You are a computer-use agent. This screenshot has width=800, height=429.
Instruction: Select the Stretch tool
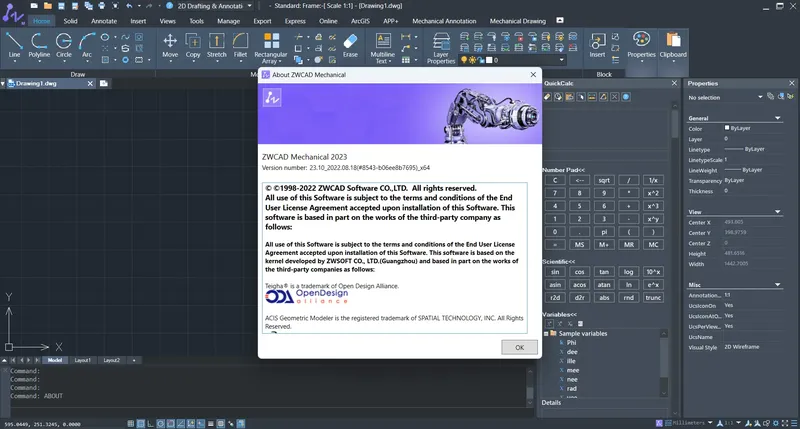pos(216,45)
